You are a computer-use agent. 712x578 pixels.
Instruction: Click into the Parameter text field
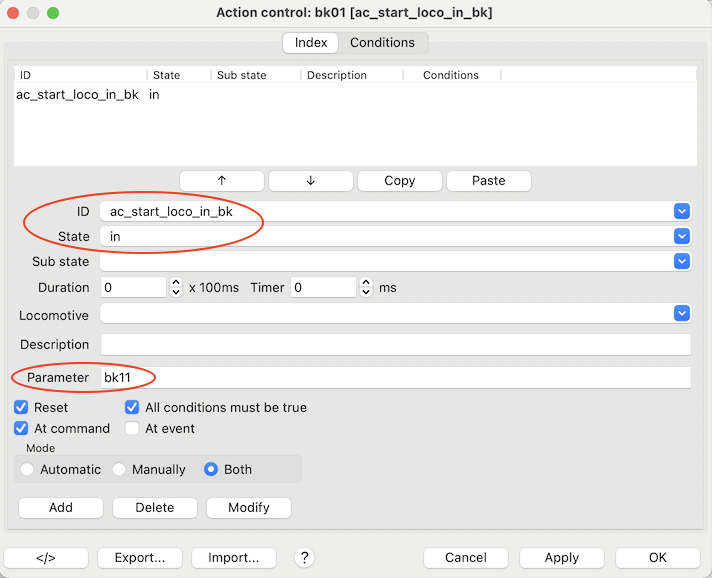coord(395,378)
